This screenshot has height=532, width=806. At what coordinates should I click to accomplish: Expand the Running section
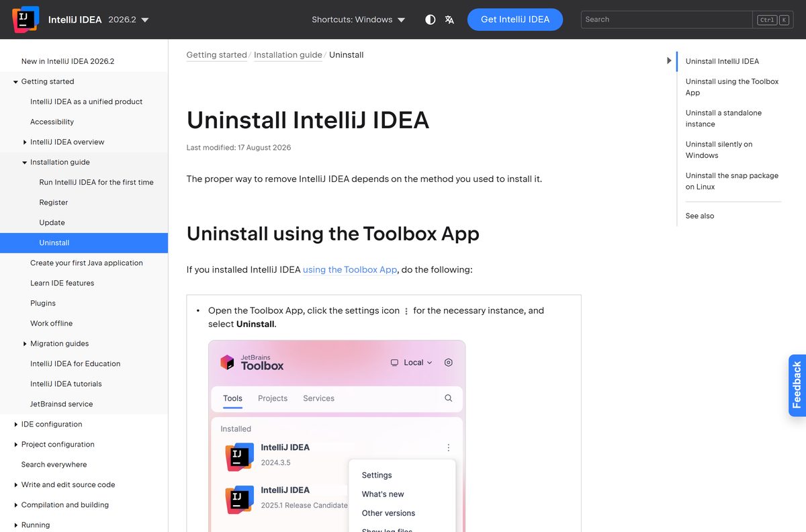[x=15, y=525]
